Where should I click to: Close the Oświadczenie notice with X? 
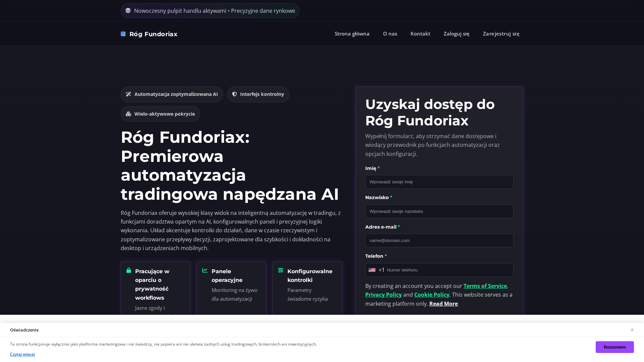point(632,330)
